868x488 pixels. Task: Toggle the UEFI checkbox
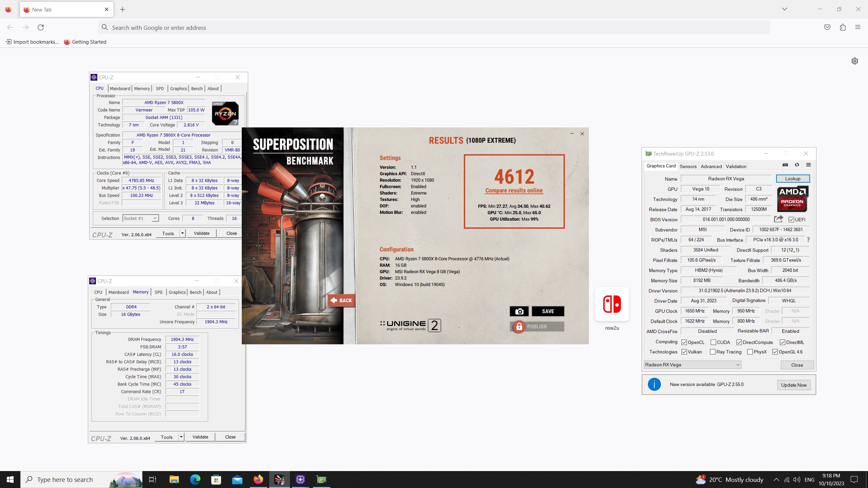click(x=791, y=220)
